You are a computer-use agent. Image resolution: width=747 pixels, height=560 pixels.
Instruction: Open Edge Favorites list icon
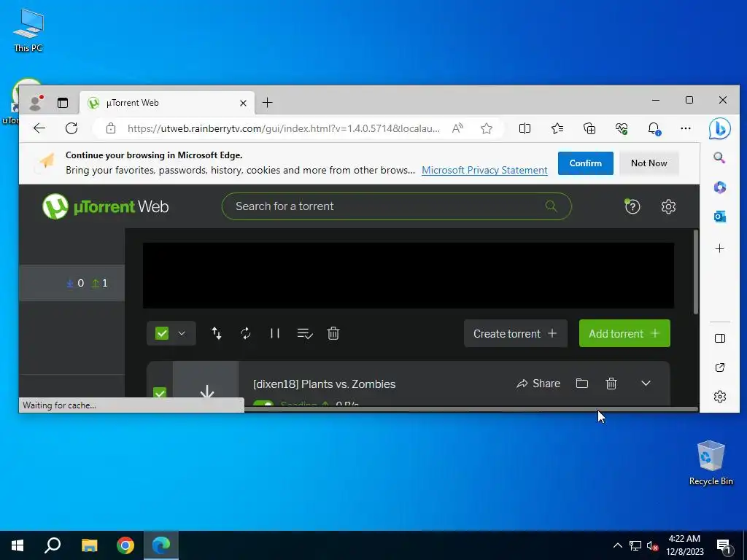(x=557, y=128)
